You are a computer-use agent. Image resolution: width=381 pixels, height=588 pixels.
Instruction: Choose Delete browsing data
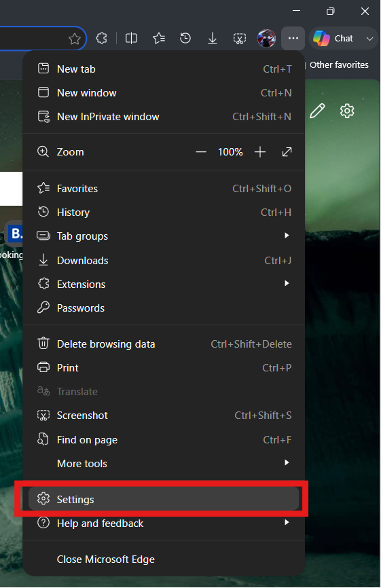pyautogui.click(x=164, y=344)
